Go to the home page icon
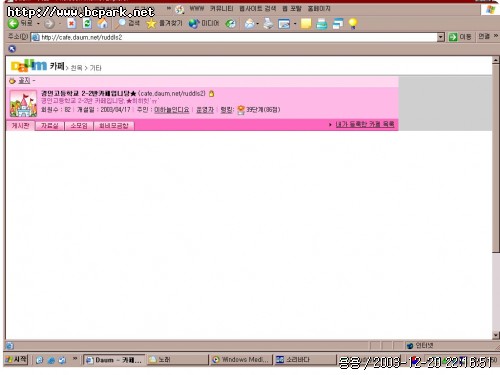Viewport: 500px width, 375px height. tap(103, 23)
